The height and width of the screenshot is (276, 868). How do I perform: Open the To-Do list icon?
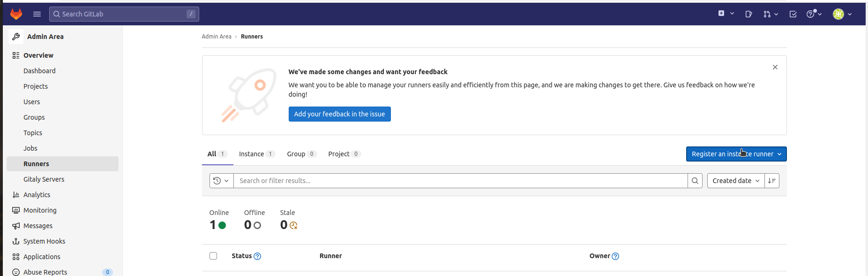pyautogui.click(x=793, y=14)
